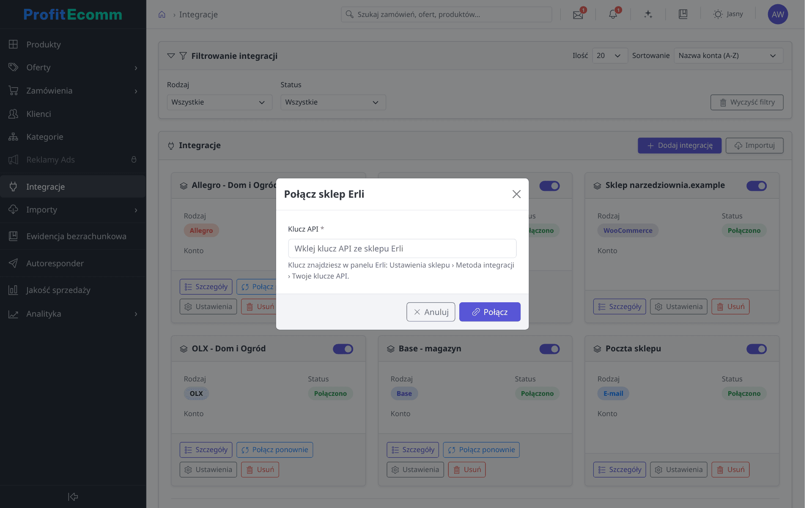Click the Dodaj integrację button
The width and height of the screenshot is (812, 508).
(680, 146)
